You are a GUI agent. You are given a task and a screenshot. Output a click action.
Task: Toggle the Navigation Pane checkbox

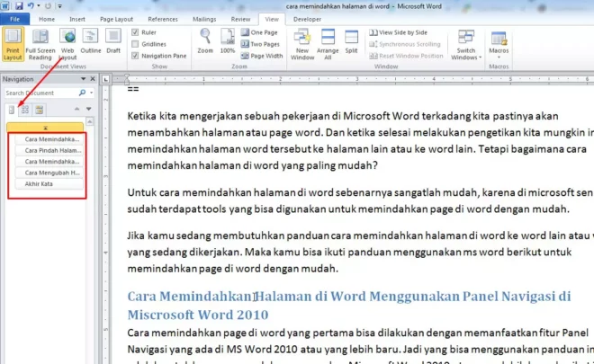(x=135, y=56)
